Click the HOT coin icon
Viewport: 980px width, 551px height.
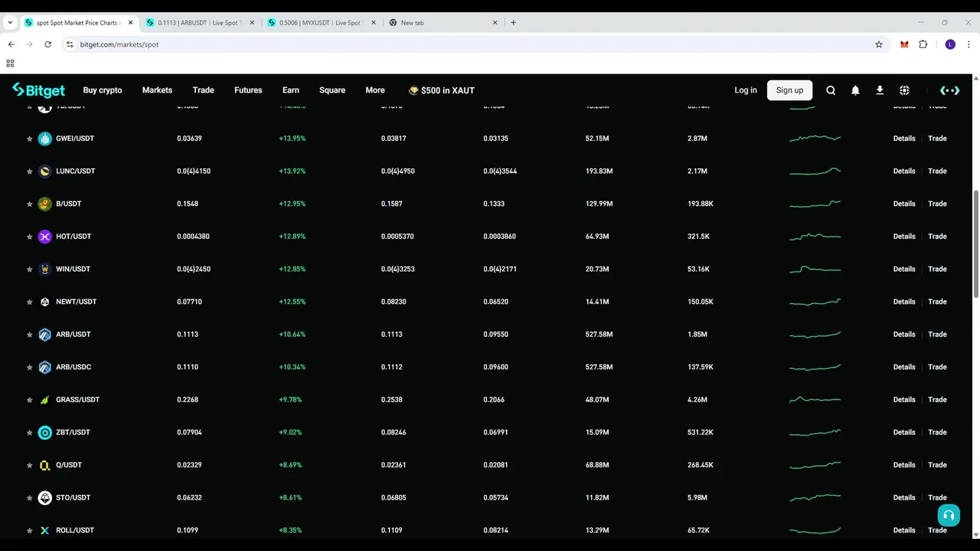pos(44,236)
